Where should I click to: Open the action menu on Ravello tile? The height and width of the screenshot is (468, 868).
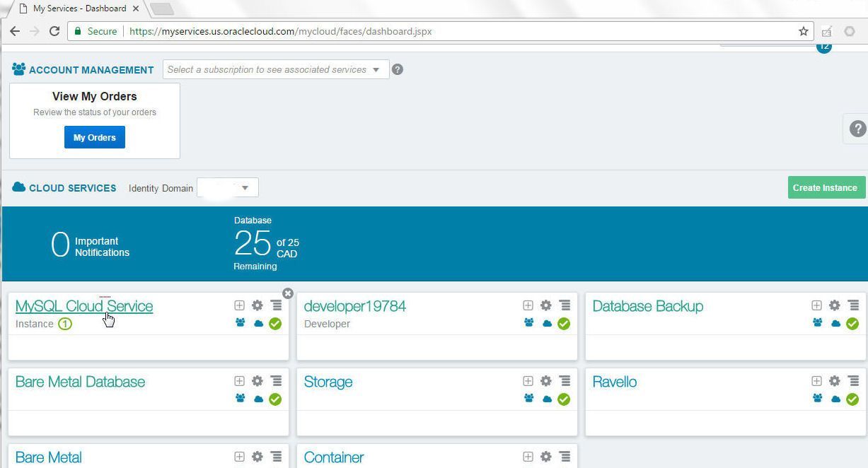pyautogui.click(x=853, y=381)
